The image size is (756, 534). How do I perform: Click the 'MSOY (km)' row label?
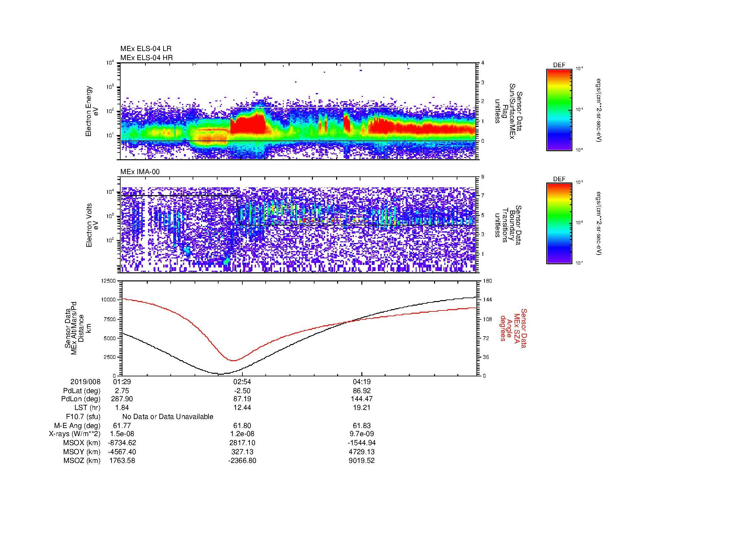coord(82,452)
